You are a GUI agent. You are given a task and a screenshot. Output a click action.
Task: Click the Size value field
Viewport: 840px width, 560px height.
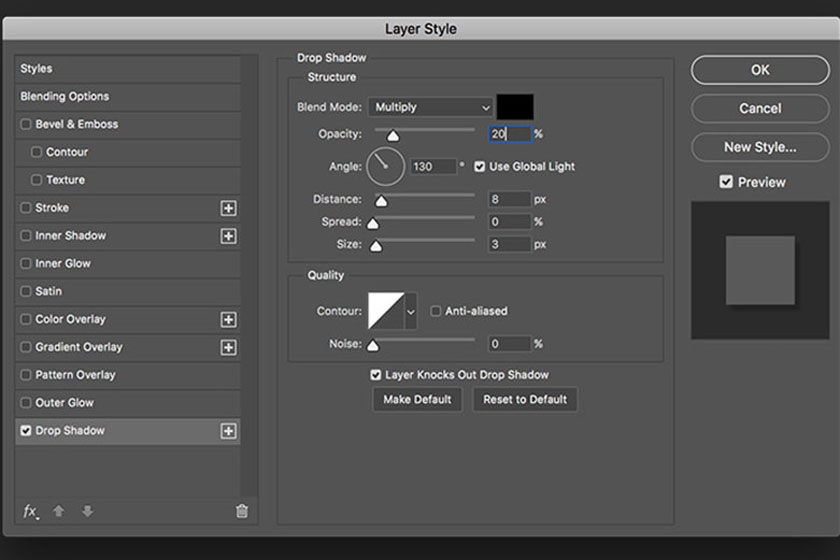click(x=509, y=244)
